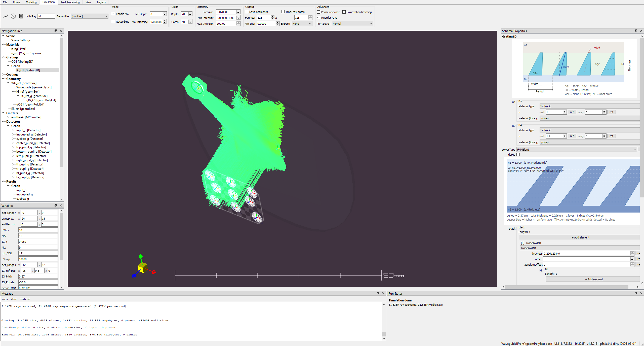This screenshot has width=644, height=346.
Task: Float the Variables panel
Action: (x=56, y=205)
